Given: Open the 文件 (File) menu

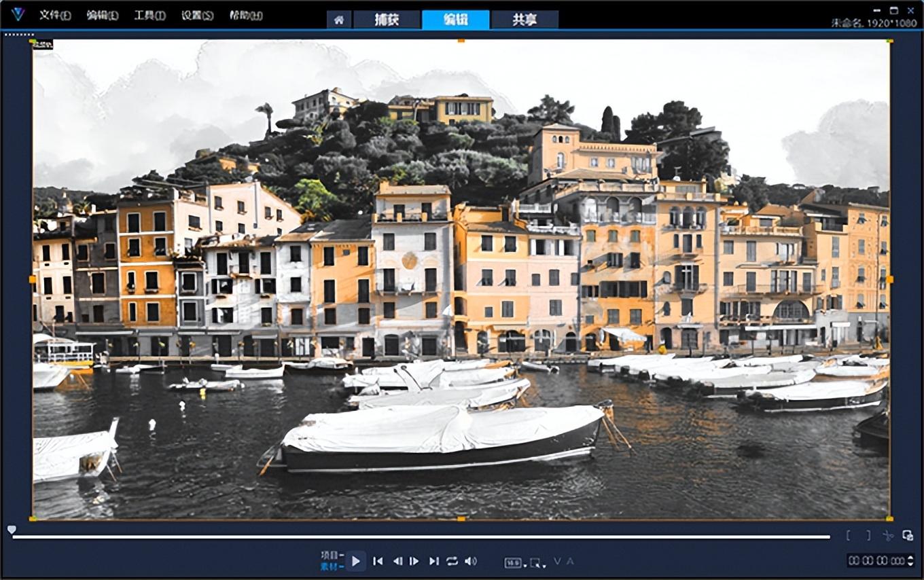Looking at the screenshot, I should click(55, 15).
